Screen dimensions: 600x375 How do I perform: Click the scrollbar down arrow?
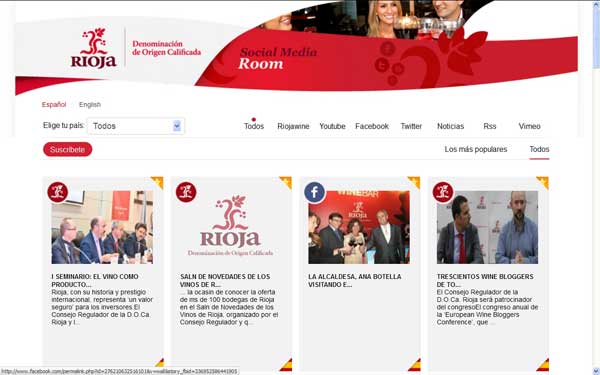click(596, 371)
